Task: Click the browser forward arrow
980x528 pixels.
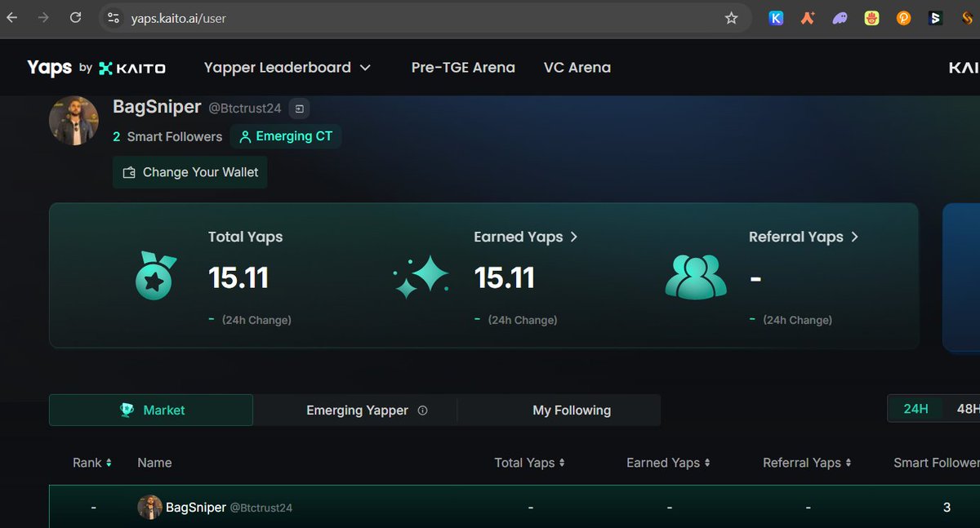Action: [x=43, y=17]
